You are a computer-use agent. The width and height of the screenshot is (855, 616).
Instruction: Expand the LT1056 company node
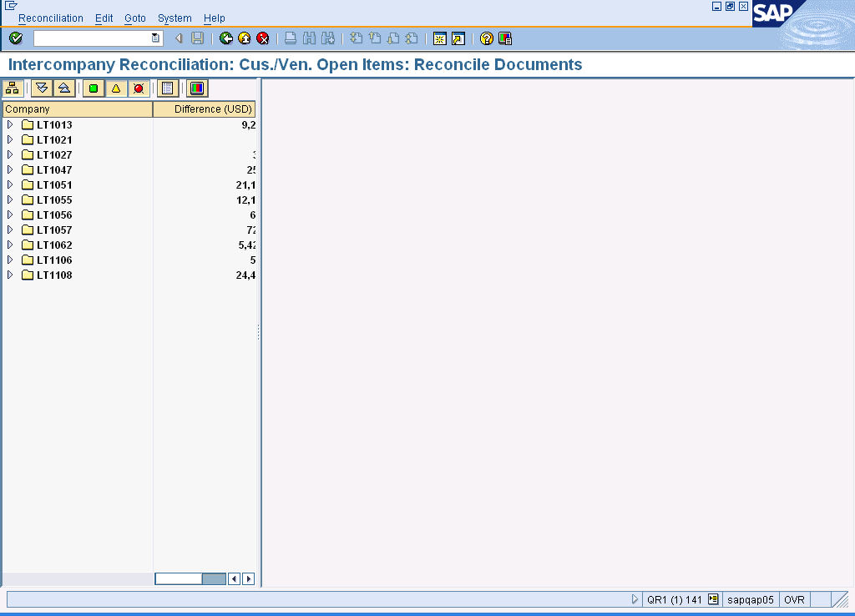pos(10,215)
